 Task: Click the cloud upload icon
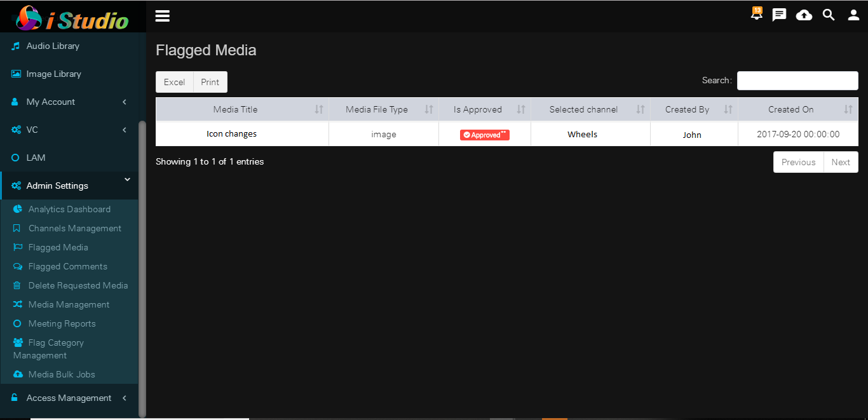click(x=804, y=15)
